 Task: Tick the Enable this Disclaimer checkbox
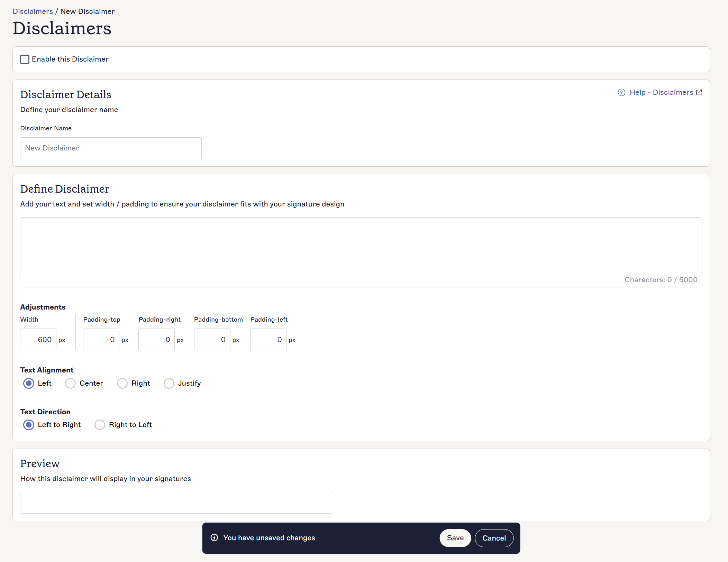[x=25, y=59]
